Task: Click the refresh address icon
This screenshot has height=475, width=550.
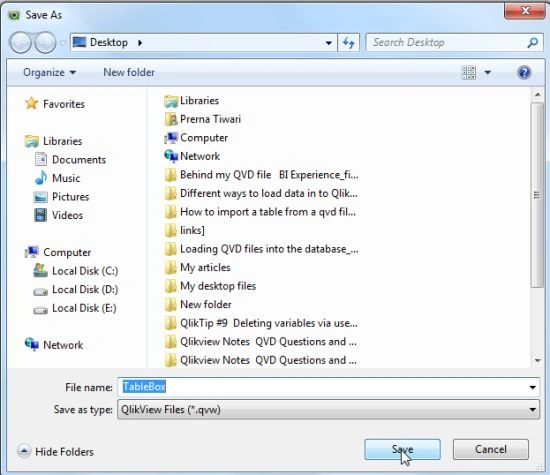Action: pos(348,43)
